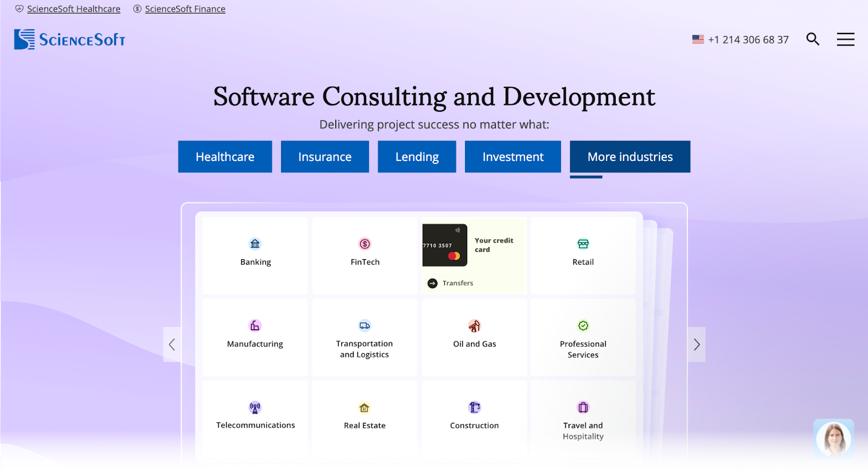Open the ScienceSoft Healthcare link
The image size is (868, 474).
tap(74, 9)
